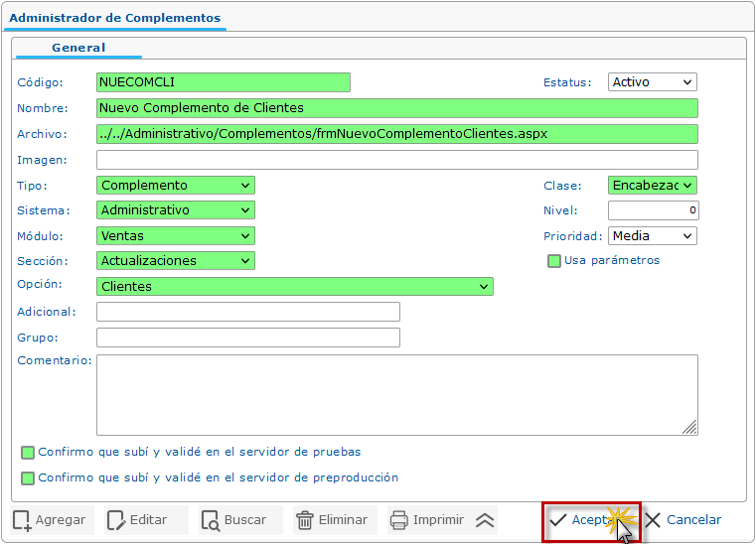
Task: Open the Sistema dropdown showing Administrativo
Action: tap(176, 210)
